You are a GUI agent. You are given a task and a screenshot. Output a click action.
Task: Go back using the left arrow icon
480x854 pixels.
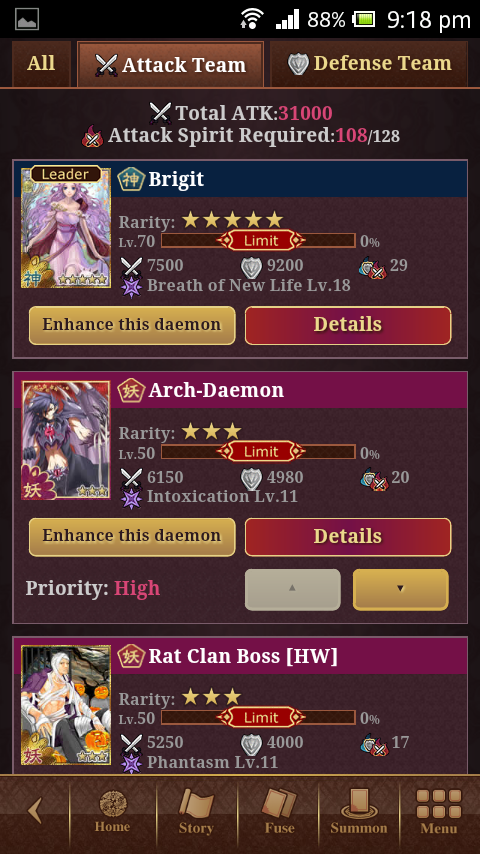click(x=35, y=811)
